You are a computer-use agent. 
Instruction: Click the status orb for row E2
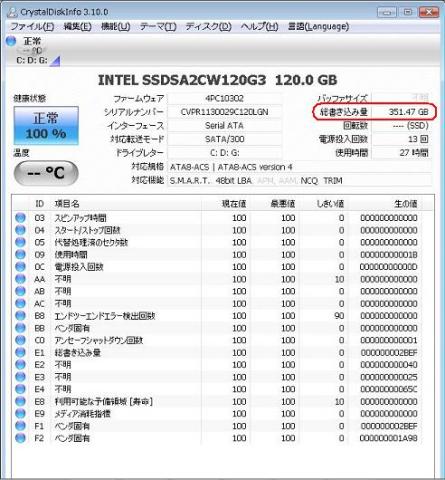tap(20, 365)
